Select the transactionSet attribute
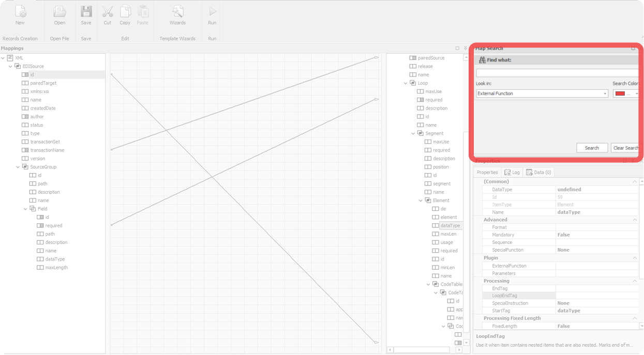 45,142
